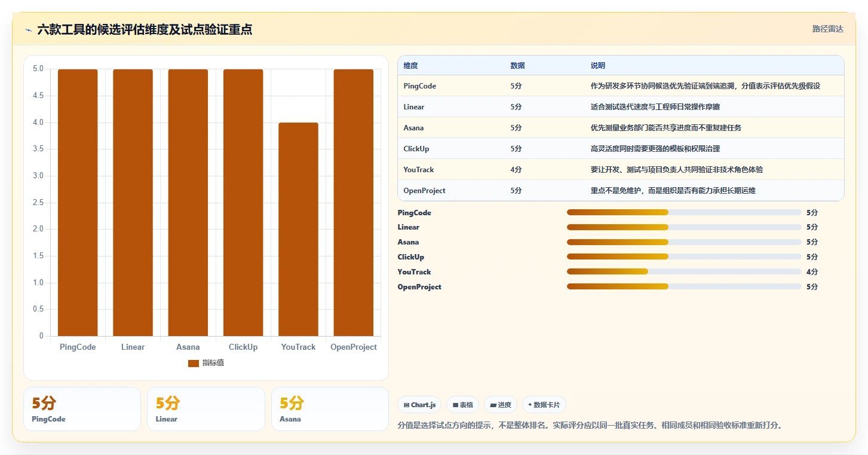This screenshot has width=868, height=455.
Task: Click the OpenProject progress bar
Action: pyautogui.click(x=684, y=287)
